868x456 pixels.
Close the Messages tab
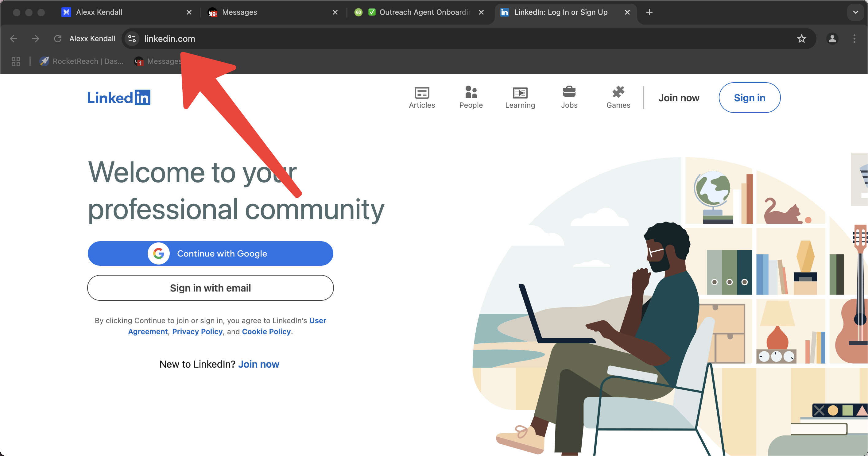[x=335, y=12]
